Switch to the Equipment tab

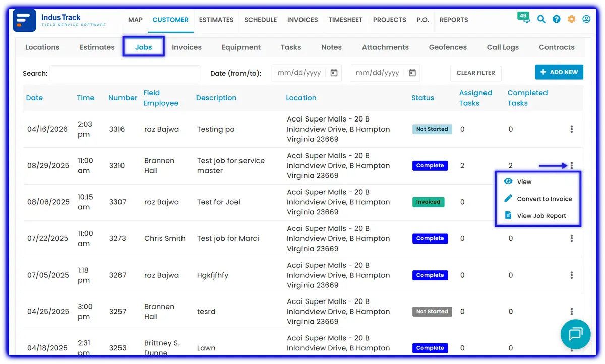pos(241,47)
